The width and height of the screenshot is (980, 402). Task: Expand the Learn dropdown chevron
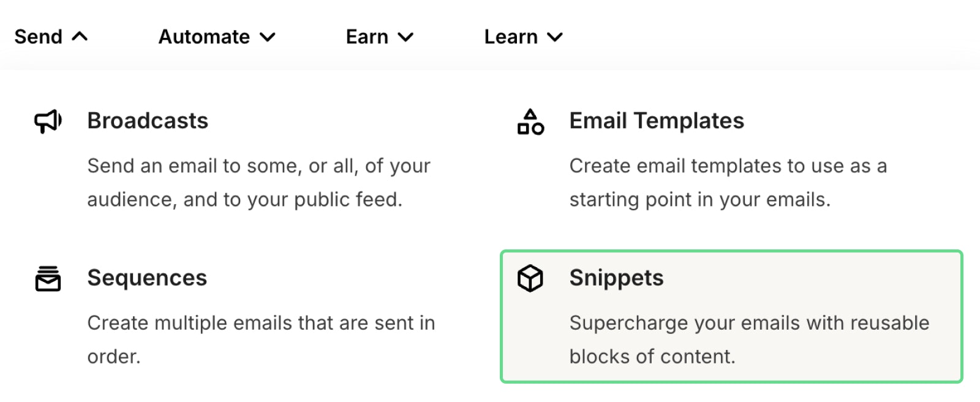point(555,37)
